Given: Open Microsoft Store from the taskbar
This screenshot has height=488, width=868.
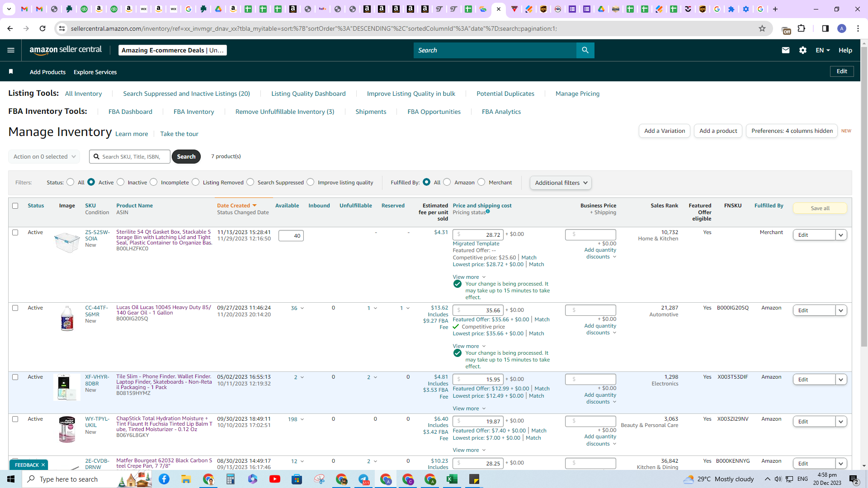Looking at the screenshot, I should click(297, 479).
